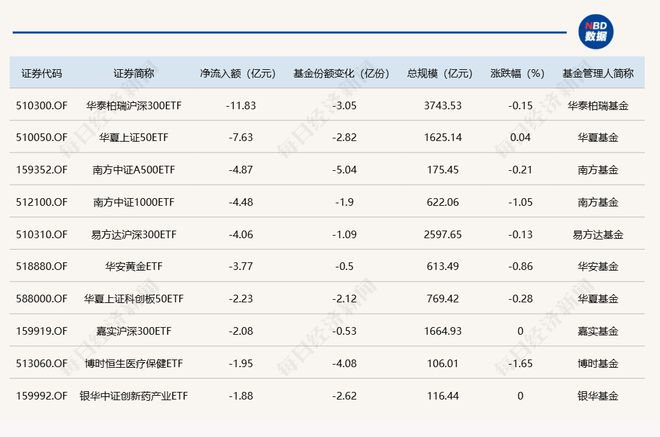Click net inflow value -7.63

point(241,137)
